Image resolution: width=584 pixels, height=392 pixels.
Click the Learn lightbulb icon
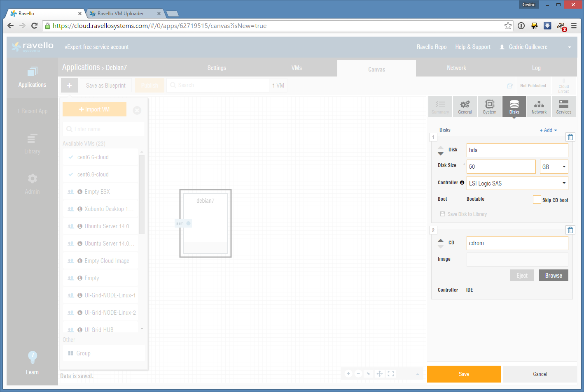[32, 357]
